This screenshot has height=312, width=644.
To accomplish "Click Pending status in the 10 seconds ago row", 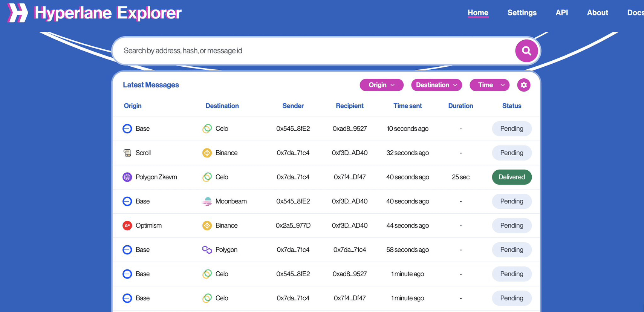I will tap(511, 129).
